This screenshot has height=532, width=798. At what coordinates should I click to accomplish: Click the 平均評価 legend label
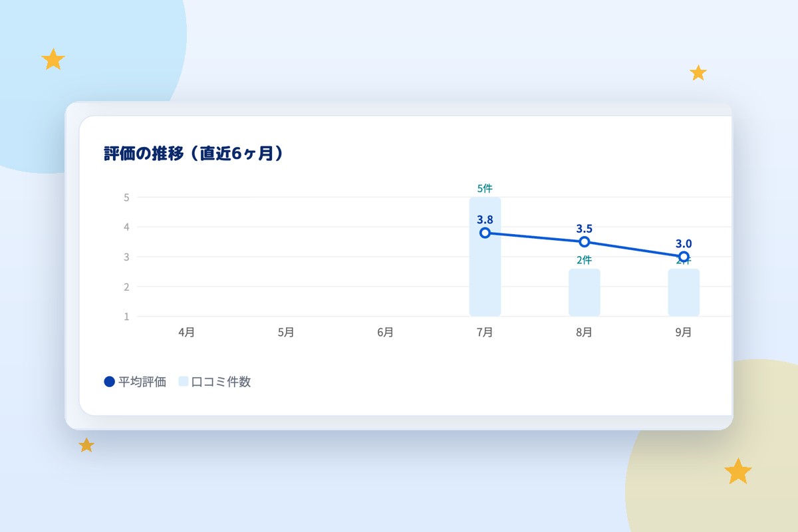[142, 382]
